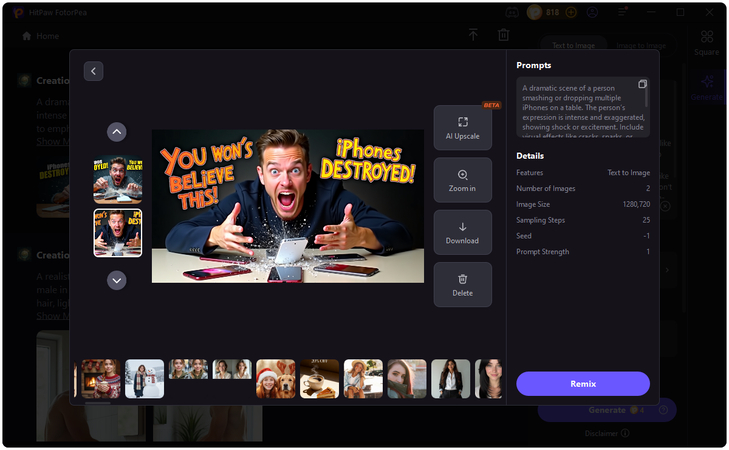Open the Discord icon in title bar
This screenshot has width=729, height=450.
point(512,13)
